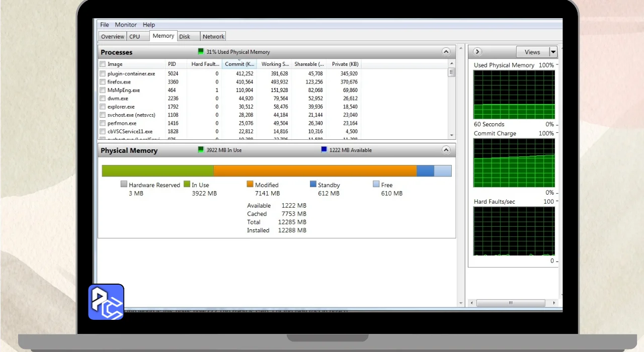
Task: Click the blue Standby legend swatch
Action: (313, 184)
